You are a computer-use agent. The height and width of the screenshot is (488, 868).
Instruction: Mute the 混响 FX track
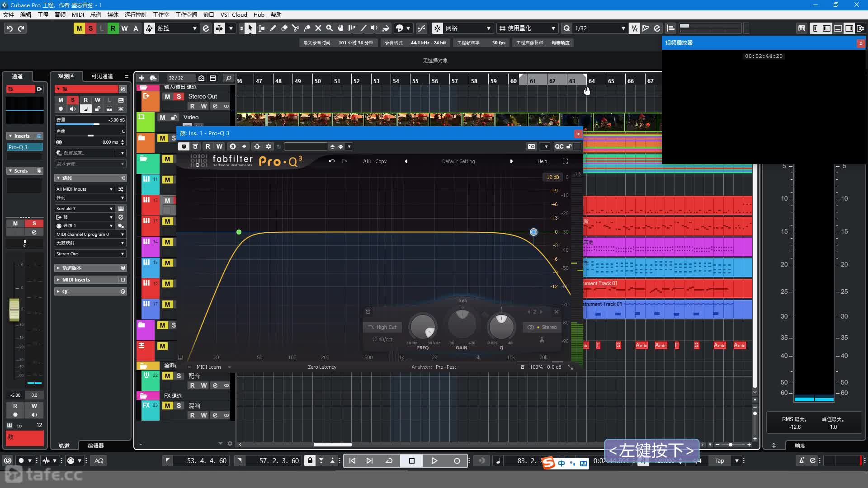pos(167,406)
